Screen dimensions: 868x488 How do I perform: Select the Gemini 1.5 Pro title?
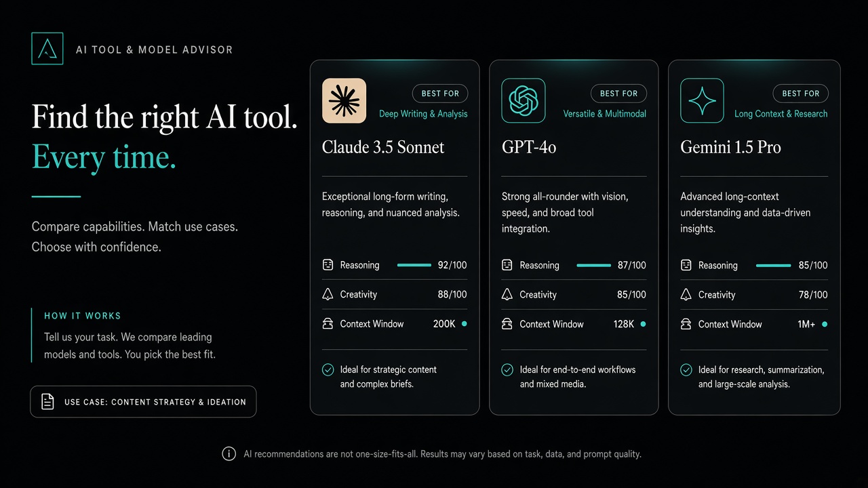click(x=730, y=147)
